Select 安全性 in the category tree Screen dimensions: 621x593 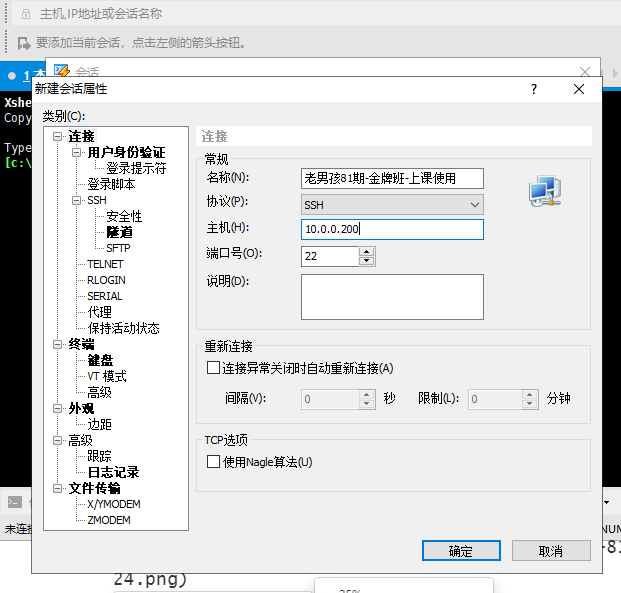tap(124, 216)
